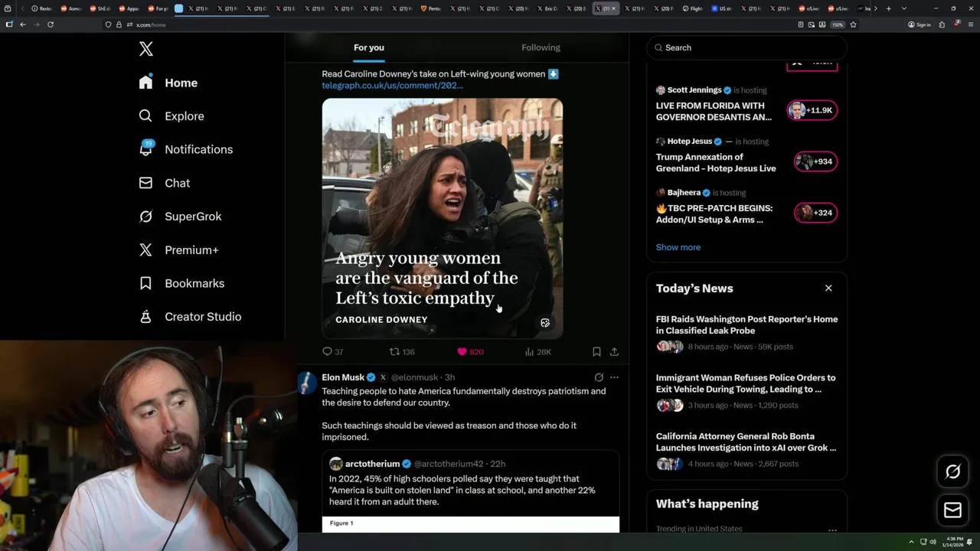The width and height of the screenshot is (980, 551).
Task: Repost the Telegraph post
Action: point(402,352)
